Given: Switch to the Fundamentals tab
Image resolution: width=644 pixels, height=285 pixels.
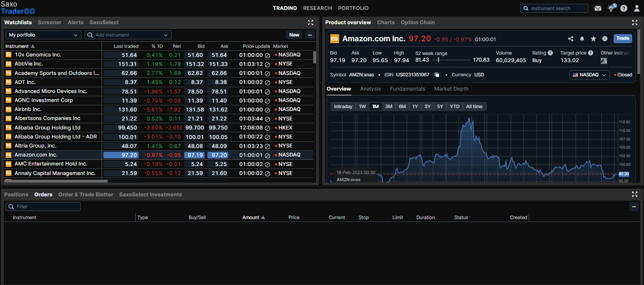Looking at the screenshot, I should click(407, 89).
